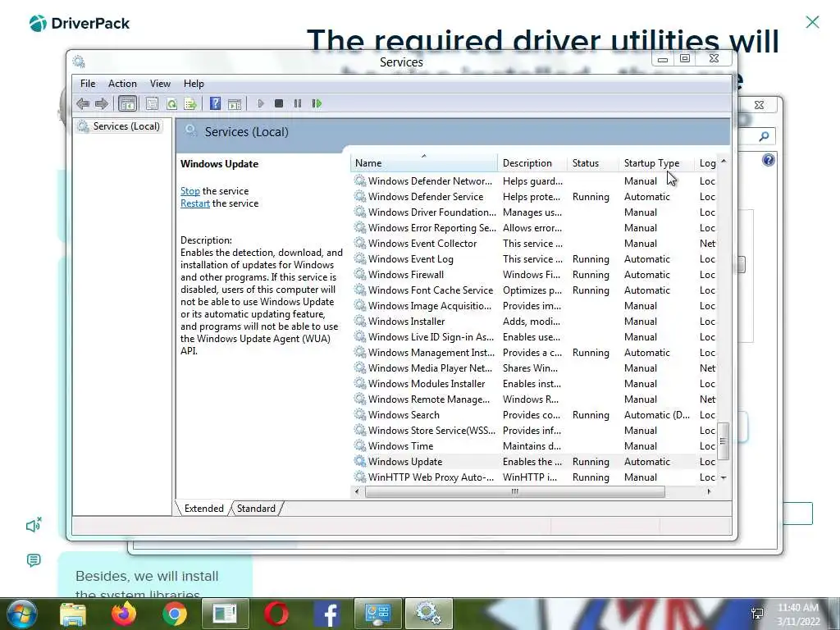Open the Help menu
Image resolution: width=840 pixels, height=630 pixels.
(194, 84)
